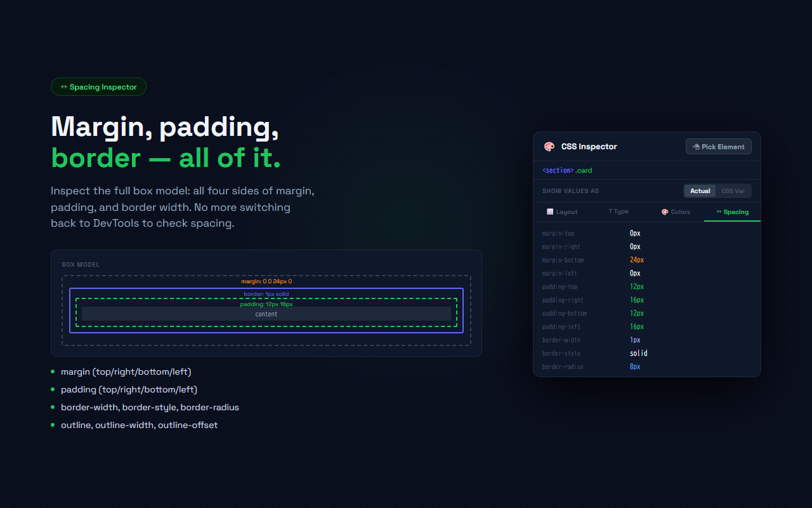Switch to the Colors tab
Screen dimensions: 812x508
pyautogui.click(x=676, y=212)
